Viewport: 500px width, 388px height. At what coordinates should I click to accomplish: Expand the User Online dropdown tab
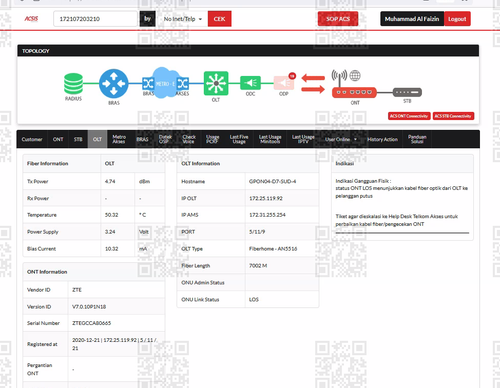pos(341,139)
